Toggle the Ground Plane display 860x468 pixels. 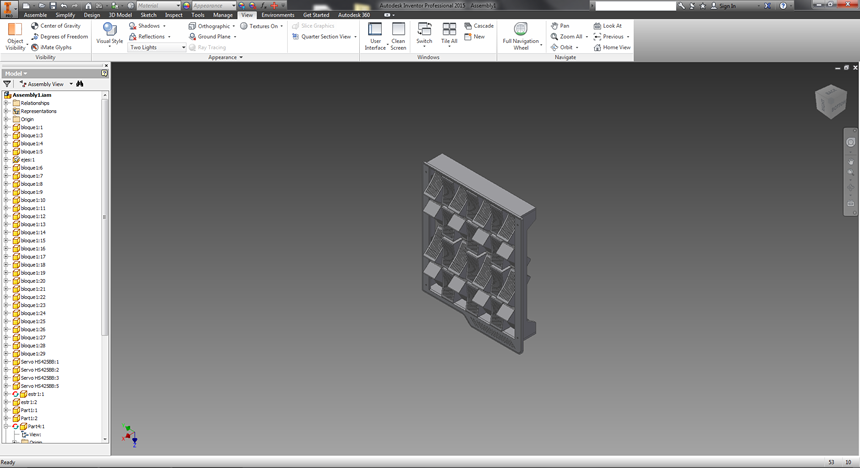click(x=210, y=36)
